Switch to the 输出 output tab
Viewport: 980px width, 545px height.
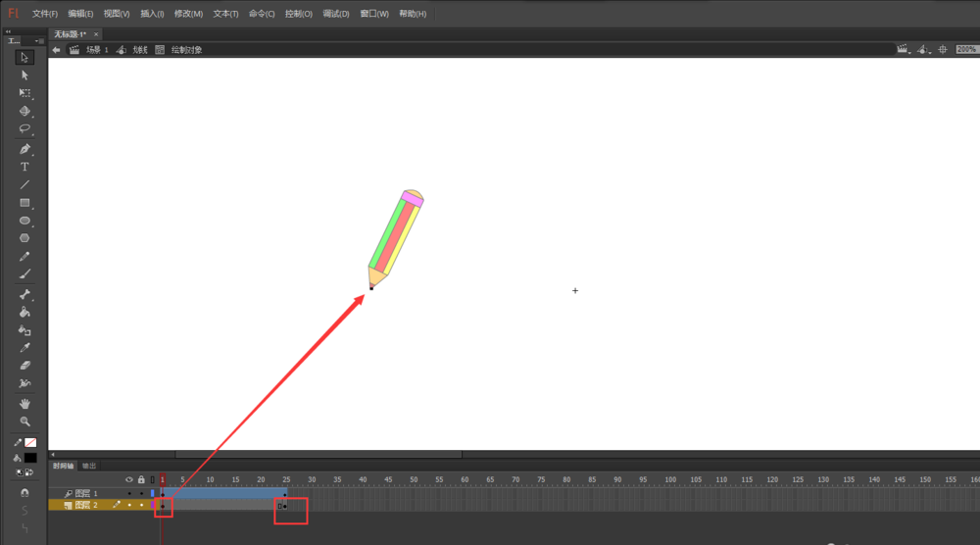(89, 466)
